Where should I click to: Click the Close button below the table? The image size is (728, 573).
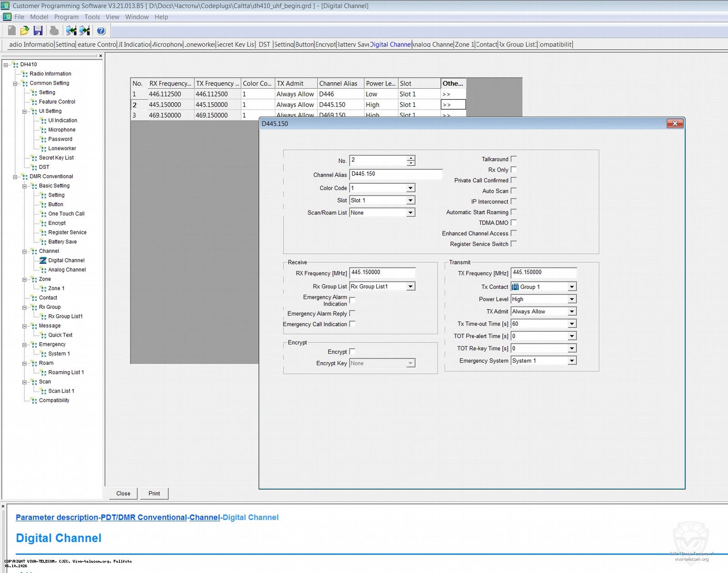click(123, 493)
